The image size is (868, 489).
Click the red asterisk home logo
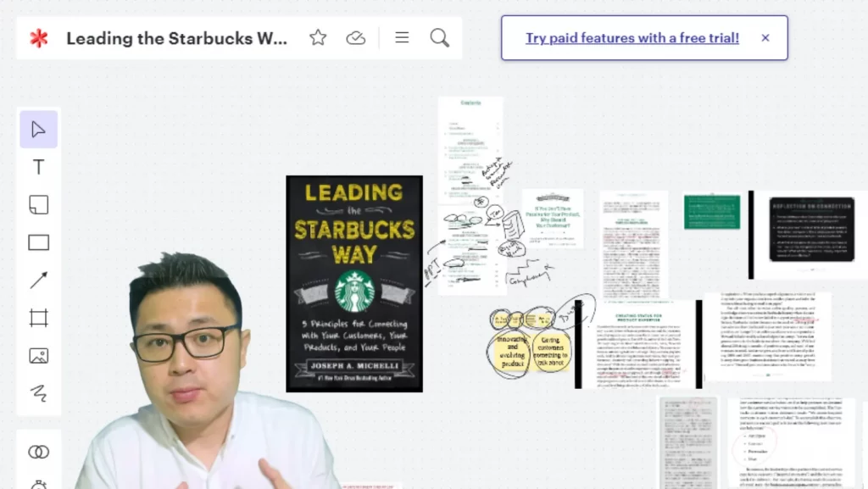pyautogui.click(x=39, y=38)
